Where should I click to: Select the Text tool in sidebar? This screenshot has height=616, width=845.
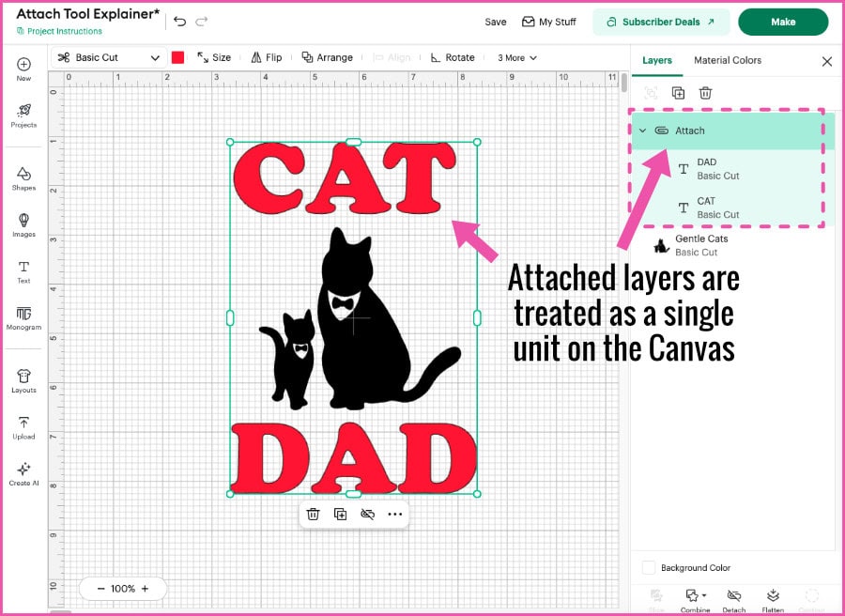coord(23,271)
